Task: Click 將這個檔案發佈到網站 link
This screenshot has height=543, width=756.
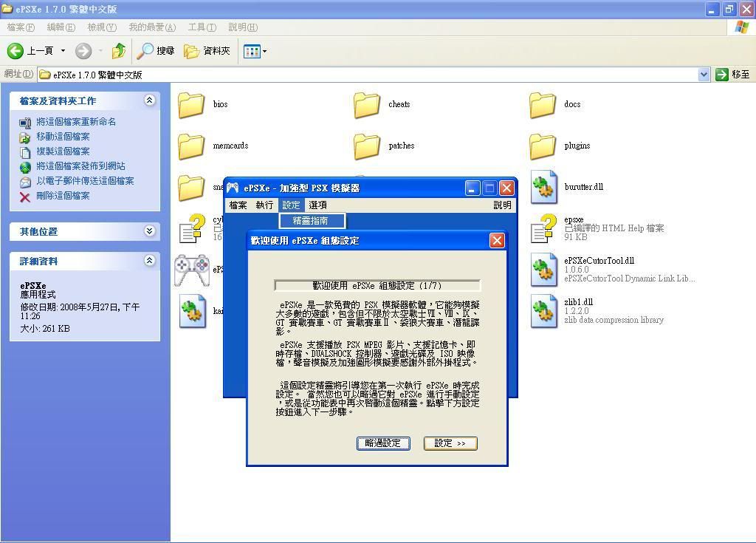Action: click(81, 166)
